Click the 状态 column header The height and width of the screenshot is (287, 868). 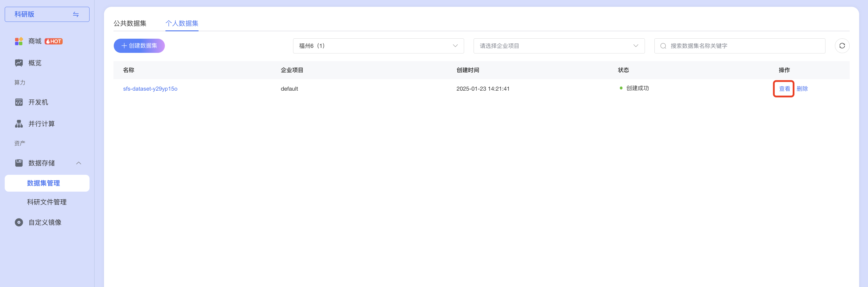(x=623, y=70)
